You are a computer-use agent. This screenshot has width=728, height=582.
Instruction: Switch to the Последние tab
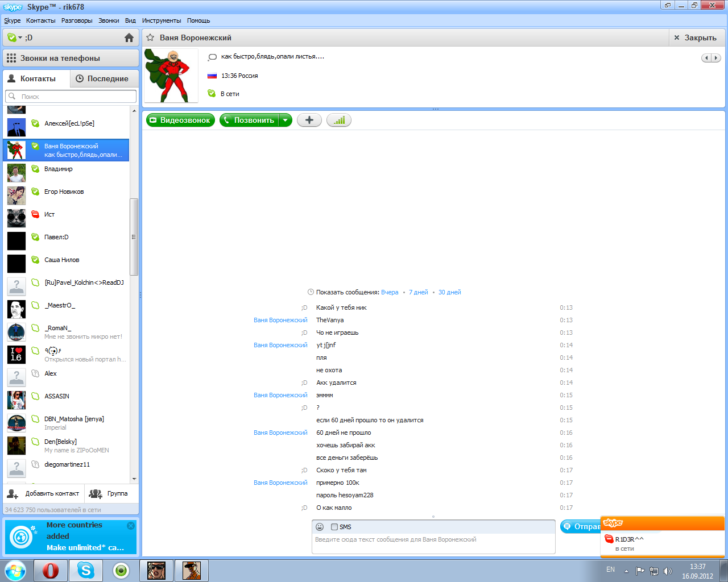click(105, 78)
